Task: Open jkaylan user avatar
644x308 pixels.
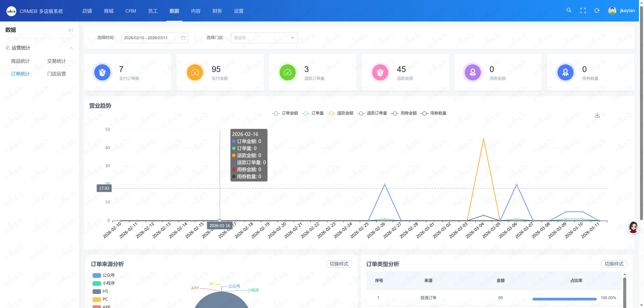Action: pos(612,11)
